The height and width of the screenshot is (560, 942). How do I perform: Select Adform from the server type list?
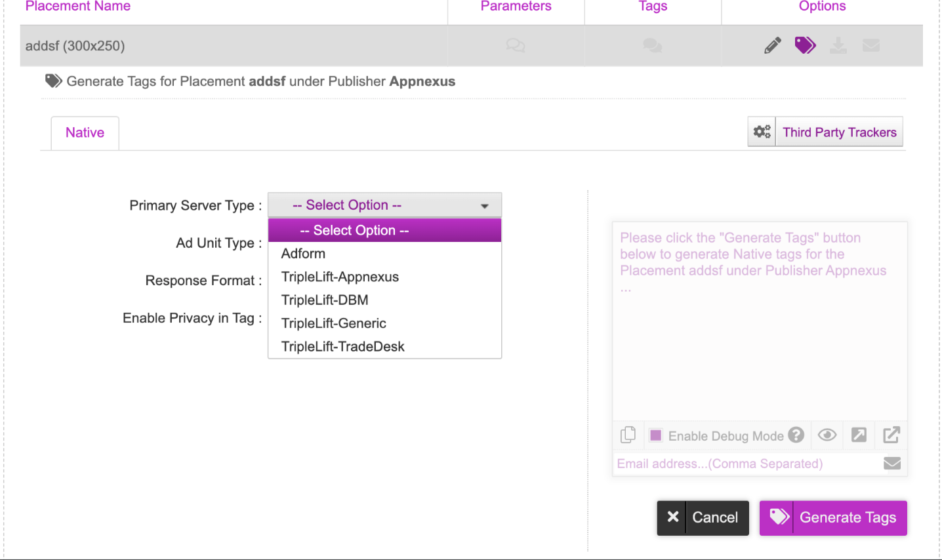tap(303, 254)
